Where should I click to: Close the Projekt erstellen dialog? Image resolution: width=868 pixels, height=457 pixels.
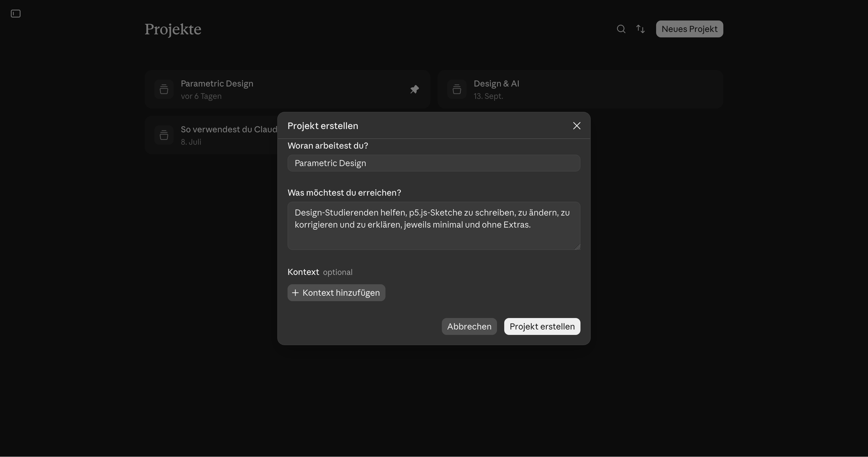(x=577, y=126)
